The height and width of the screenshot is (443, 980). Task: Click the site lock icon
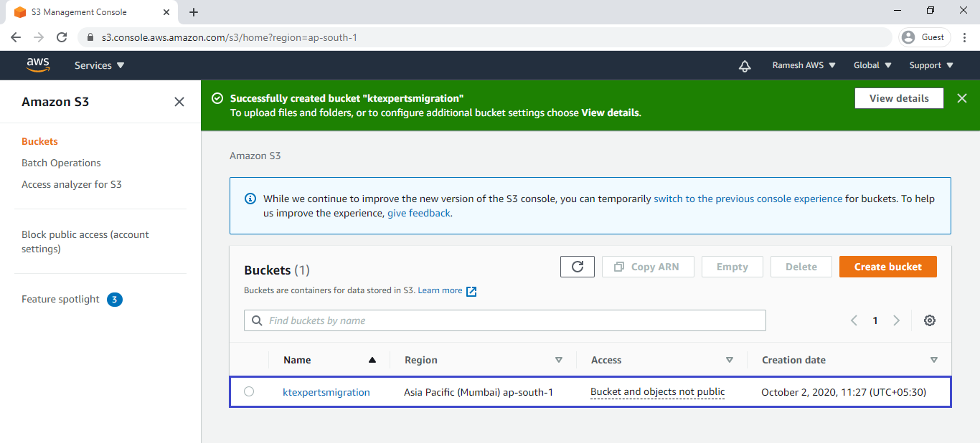pyautogui.click(x=90, y=37)
